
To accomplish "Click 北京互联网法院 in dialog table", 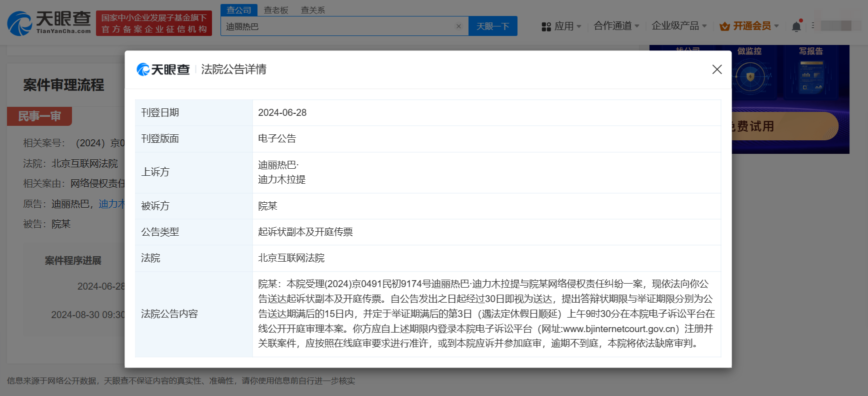I will pos(291,258).
